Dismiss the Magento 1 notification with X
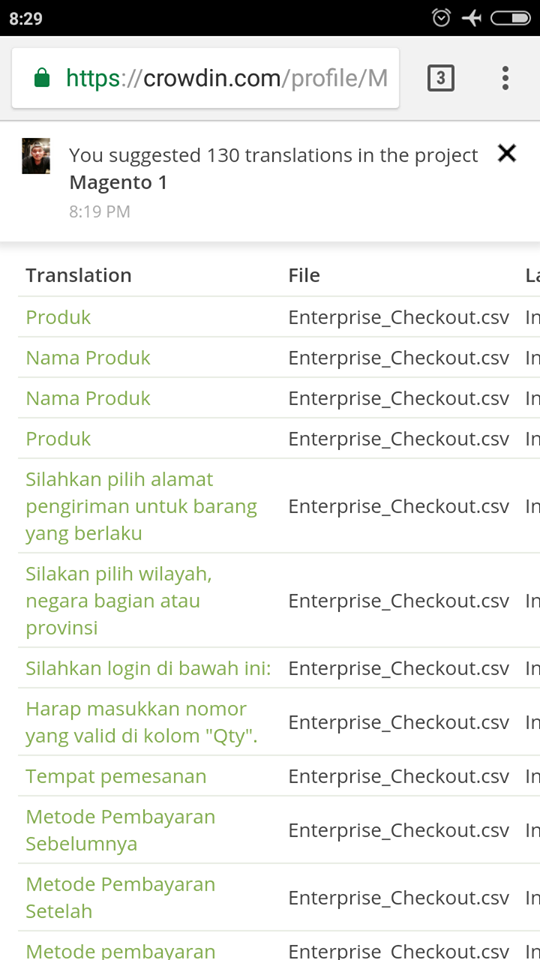Image resolution: width=540 pixels, height=960 pixels. pos(507,153)
